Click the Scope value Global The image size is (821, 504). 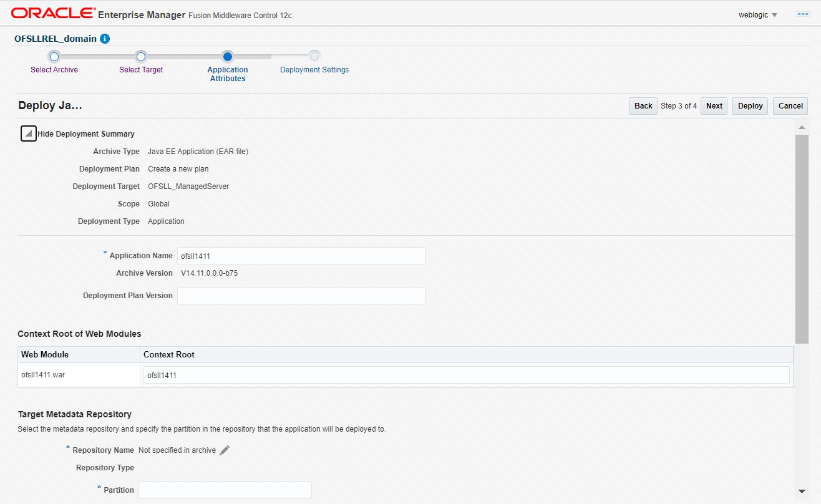[158, 204]
